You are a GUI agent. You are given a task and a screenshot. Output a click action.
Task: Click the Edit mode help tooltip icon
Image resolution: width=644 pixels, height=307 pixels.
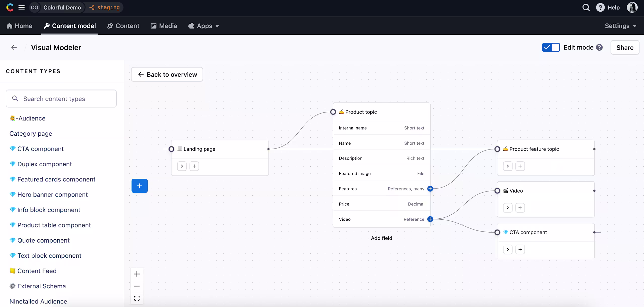599,47
